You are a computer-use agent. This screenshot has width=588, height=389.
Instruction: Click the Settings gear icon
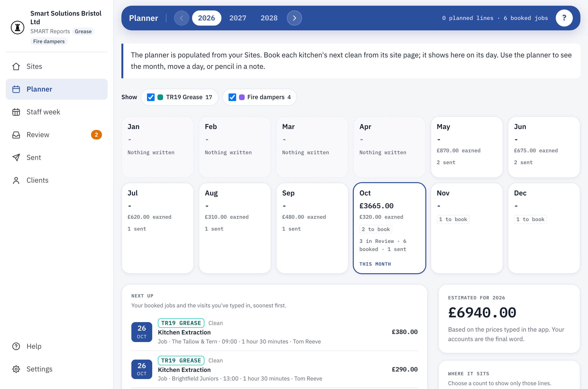(16, 369)
